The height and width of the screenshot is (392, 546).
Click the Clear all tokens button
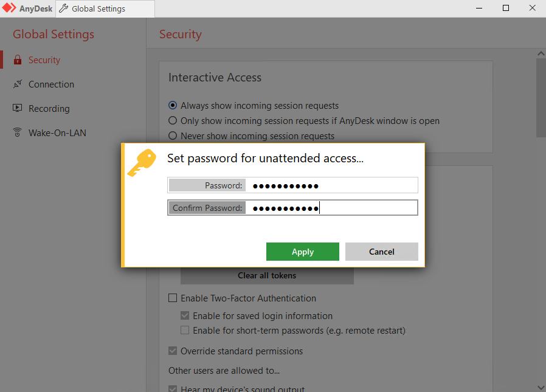267,275
